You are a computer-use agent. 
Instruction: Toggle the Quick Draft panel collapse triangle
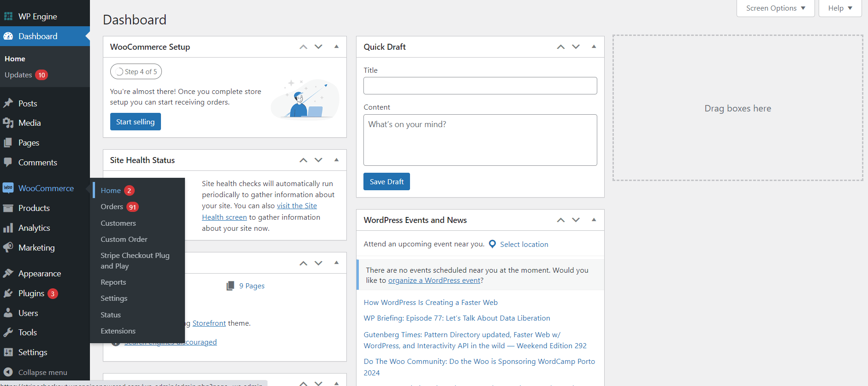(x=594, y=47)
